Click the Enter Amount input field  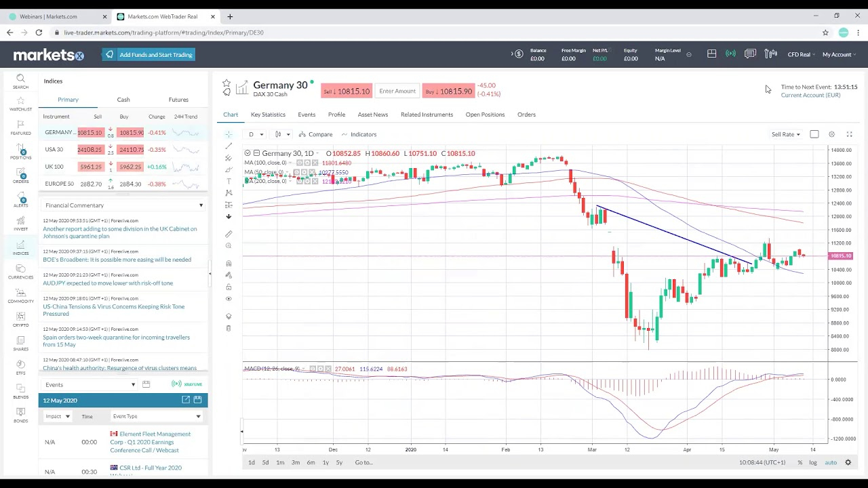point(397,91)
